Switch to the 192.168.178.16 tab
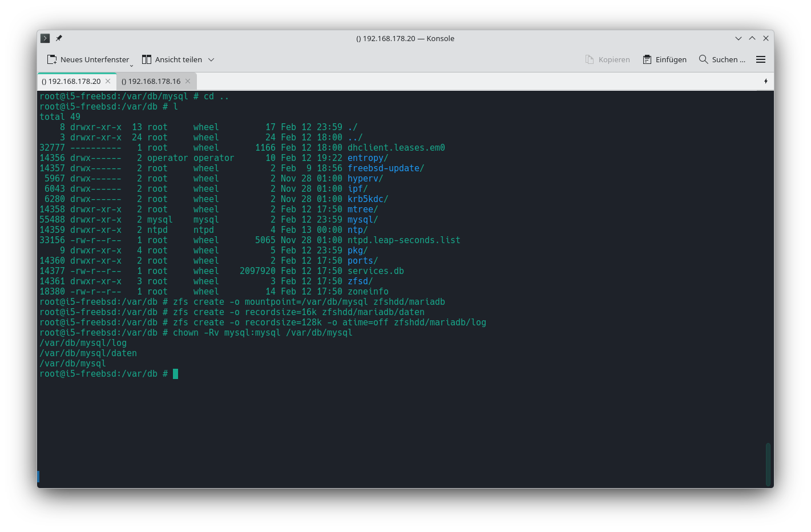 point(151,81)
